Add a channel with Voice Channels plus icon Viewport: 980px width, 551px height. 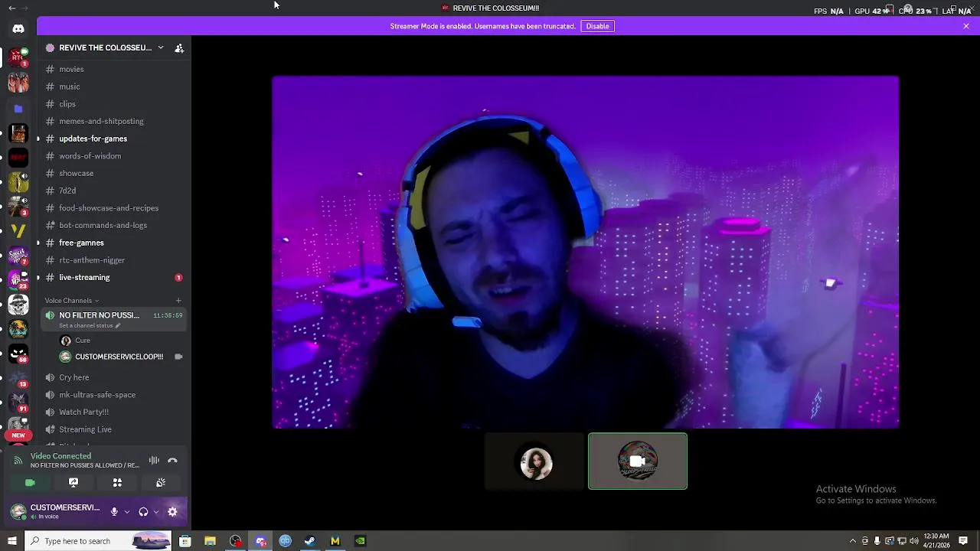pyautogui.click(x=178, y=301)
